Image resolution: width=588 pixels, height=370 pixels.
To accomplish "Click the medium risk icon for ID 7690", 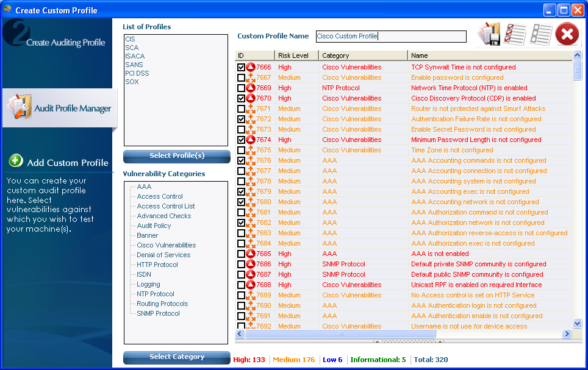I will pyautogui.click(x=251, y=305).
